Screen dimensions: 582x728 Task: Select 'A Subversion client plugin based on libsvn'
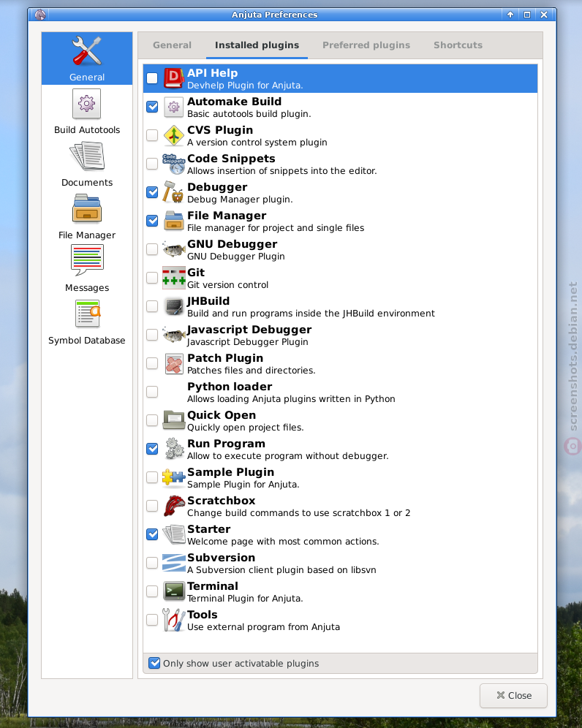[x=282, y=570]
